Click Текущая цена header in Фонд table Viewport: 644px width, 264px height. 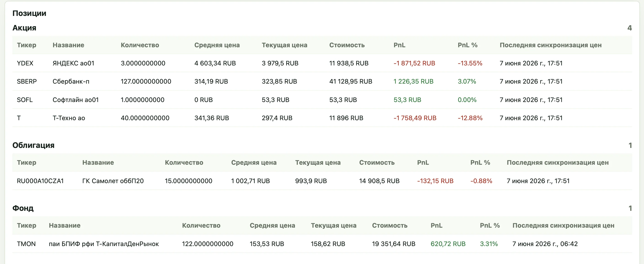click(334, 225)
